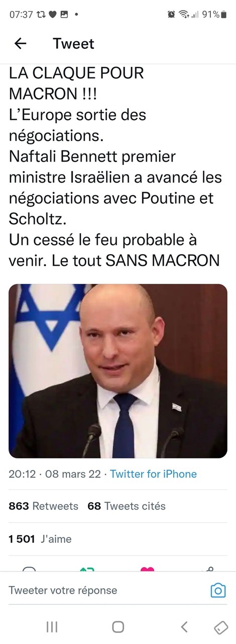236x644 pixels.
Task: Open the Twitter for iPhone link
Action: tap(153, 474)
